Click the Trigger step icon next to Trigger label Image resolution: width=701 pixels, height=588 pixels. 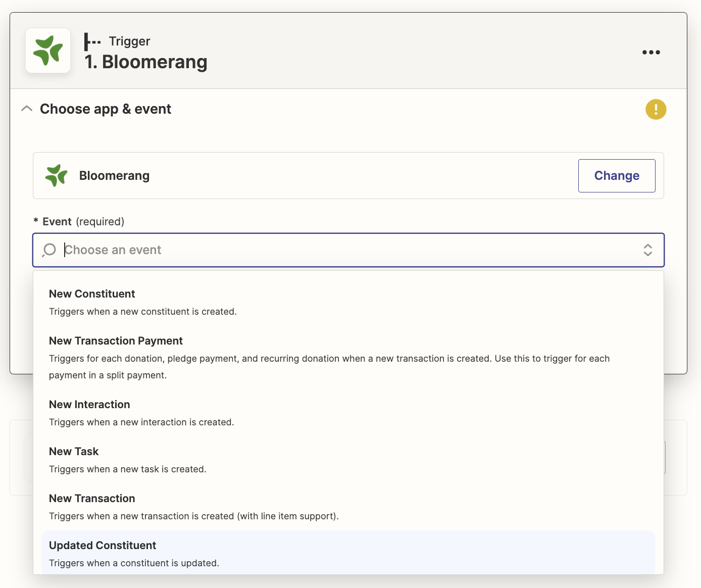tap(92, 41)
